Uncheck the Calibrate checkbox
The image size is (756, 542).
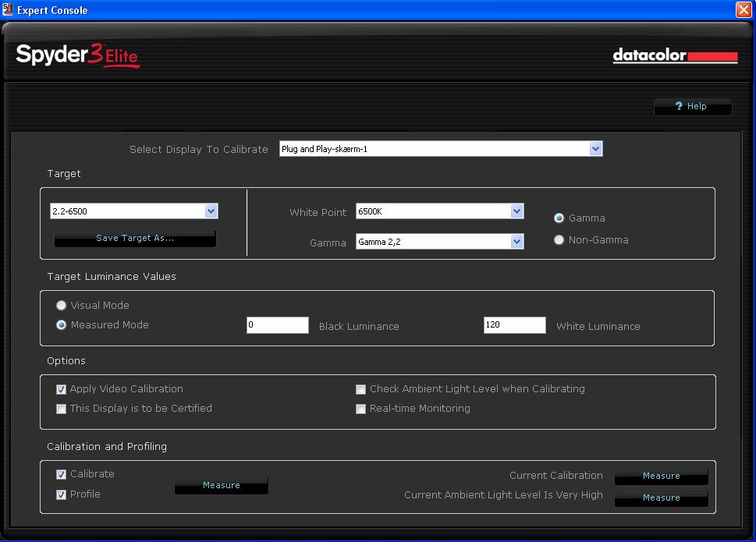(x=61, y=475)
